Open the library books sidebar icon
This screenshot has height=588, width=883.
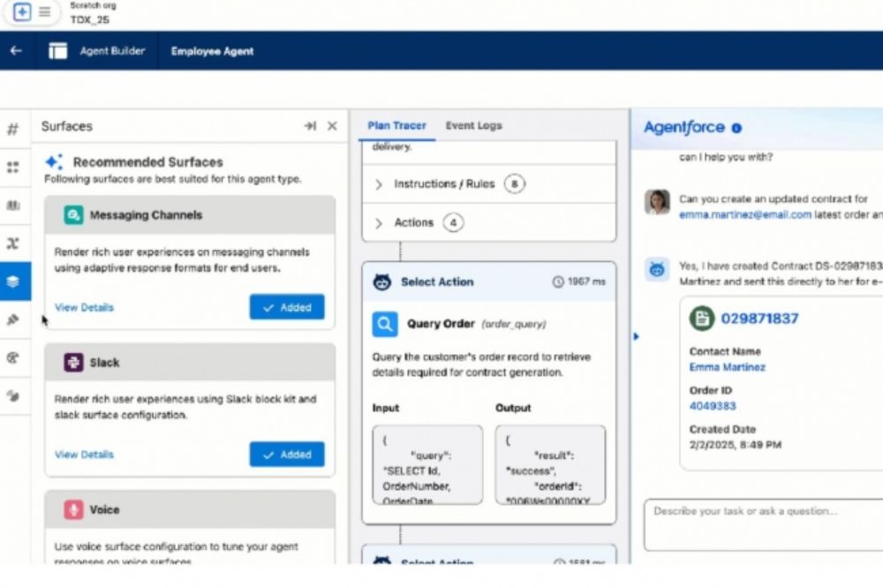tap(12, 205)
